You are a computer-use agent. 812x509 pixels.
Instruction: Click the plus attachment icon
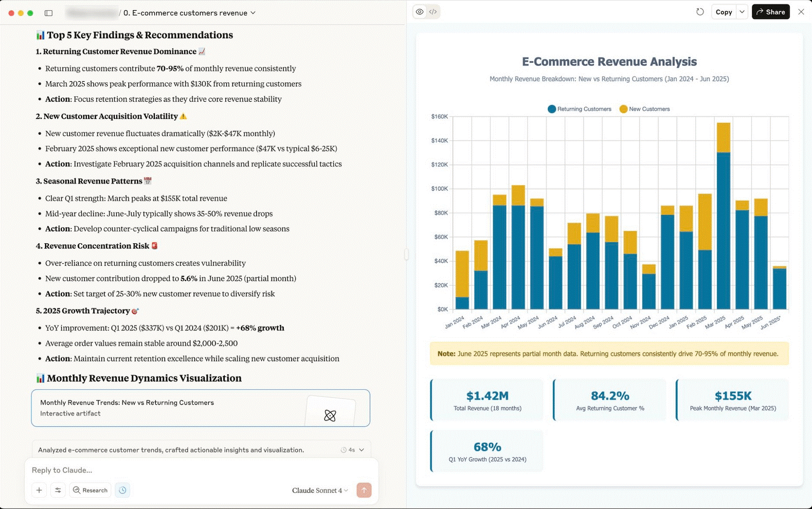[39, 490]
